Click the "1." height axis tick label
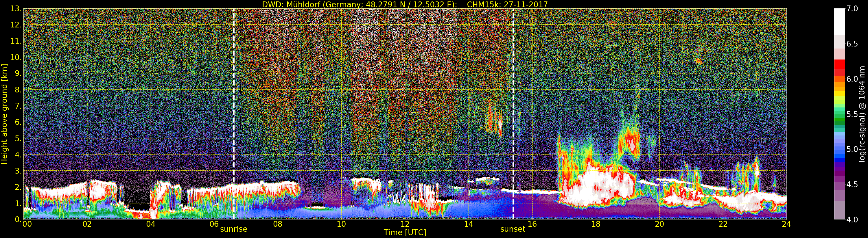 18,203
